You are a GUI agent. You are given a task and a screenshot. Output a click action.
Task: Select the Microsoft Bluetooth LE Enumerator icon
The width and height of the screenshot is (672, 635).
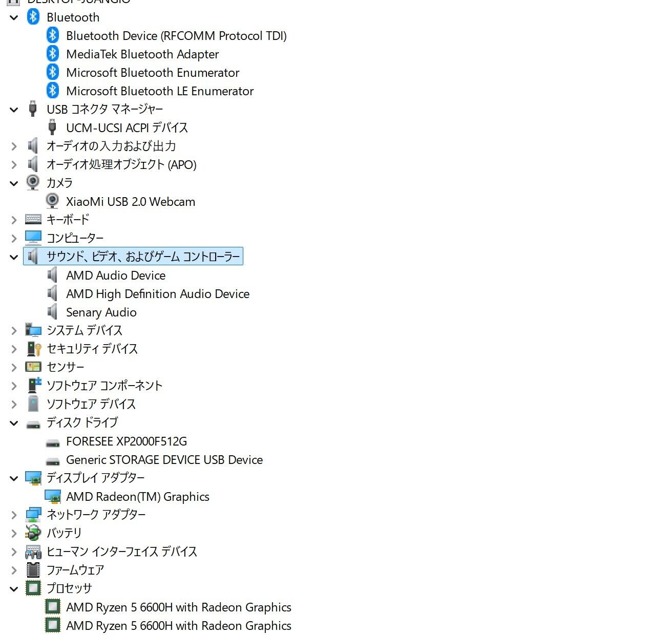point(53,91)
